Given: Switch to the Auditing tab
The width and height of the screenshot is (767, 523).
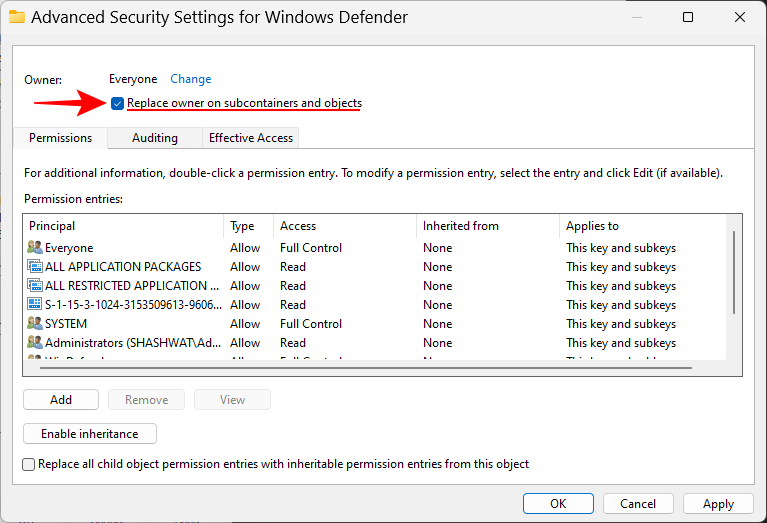Looking at the screenshot, I should tap(155, 138).
